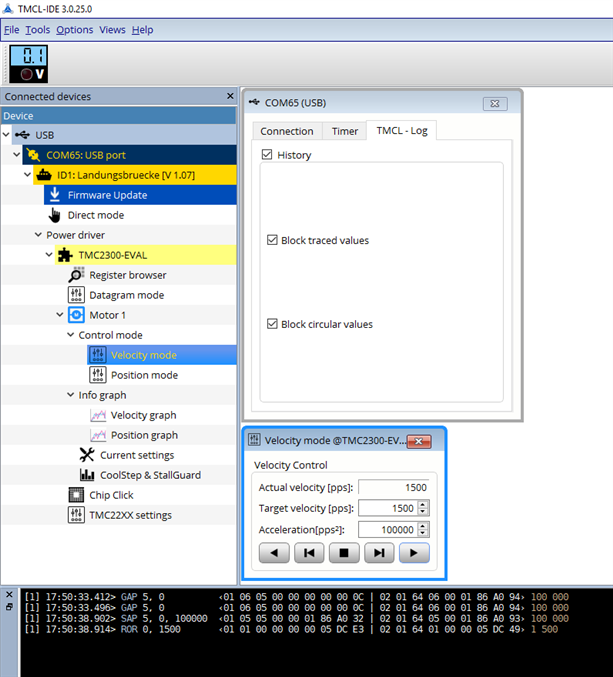Click the USB icon in device tree

[22, 135]
